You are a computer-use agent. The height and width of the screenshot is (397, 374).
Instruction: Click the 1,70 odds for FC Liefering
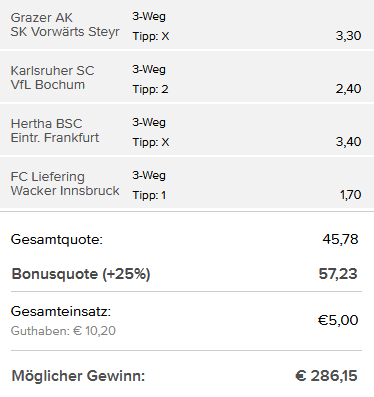pos(350,195)
